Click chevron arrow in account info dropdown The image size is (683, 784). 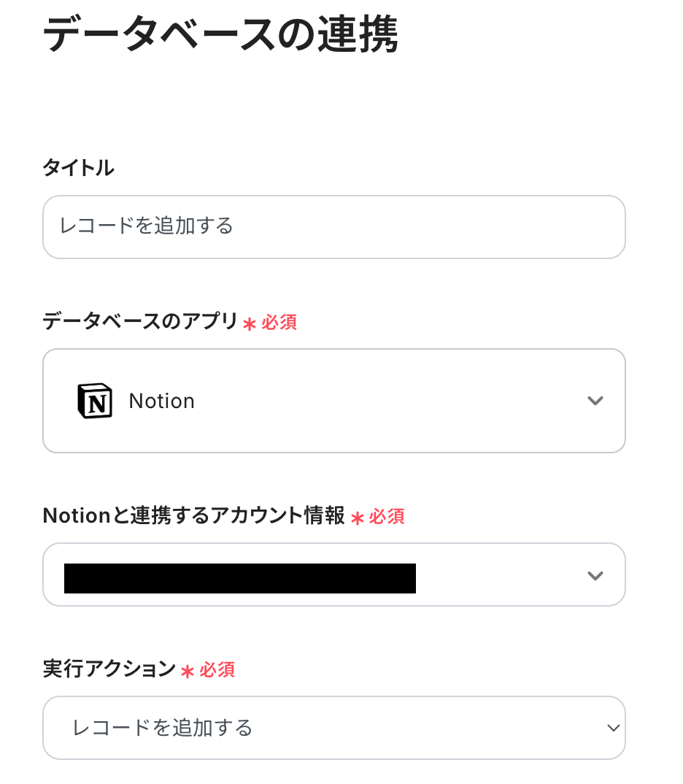(595, 575)
